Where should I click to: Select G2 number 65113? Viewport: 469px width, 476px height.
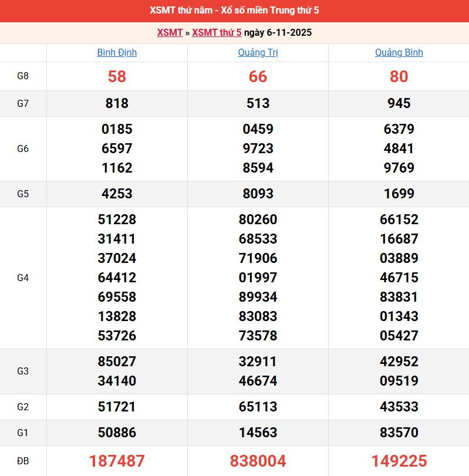pyautogui.click(x=258, y=407)
